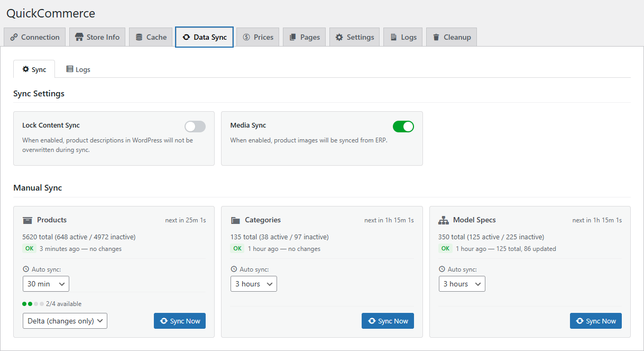Image resolution: width=644 pixels, height=351 pixels.
Task: Click Sync Now for Model Specs
Action: 596,321
